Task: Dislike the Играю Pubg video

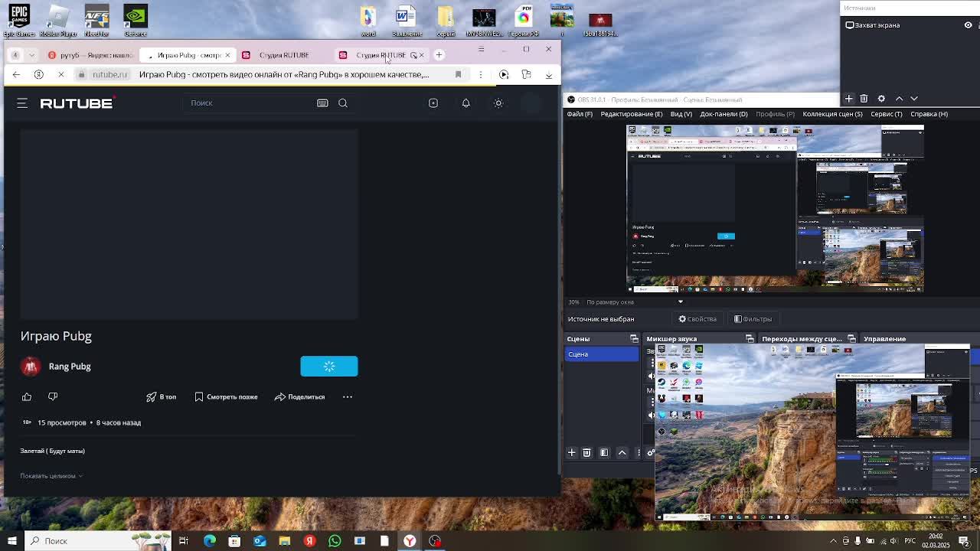Action: tap(53, 396)
